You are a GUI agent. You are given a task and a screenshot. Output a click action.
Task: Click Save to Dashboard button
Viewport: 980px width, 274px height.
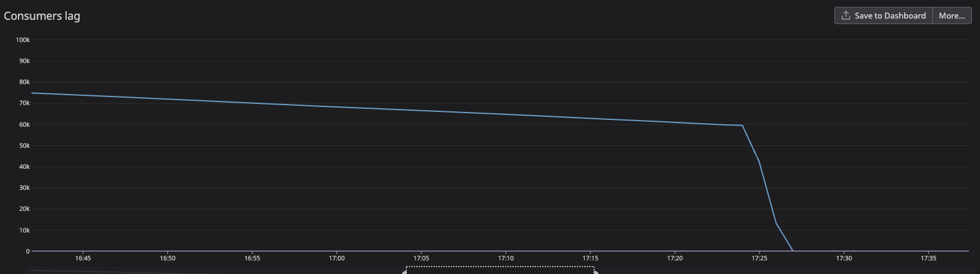884,15
